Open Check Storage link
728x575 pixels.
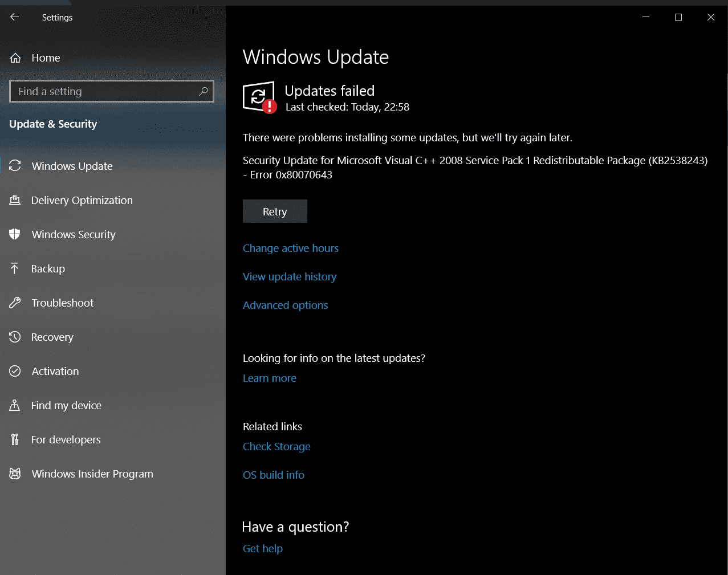pos(276,447)
